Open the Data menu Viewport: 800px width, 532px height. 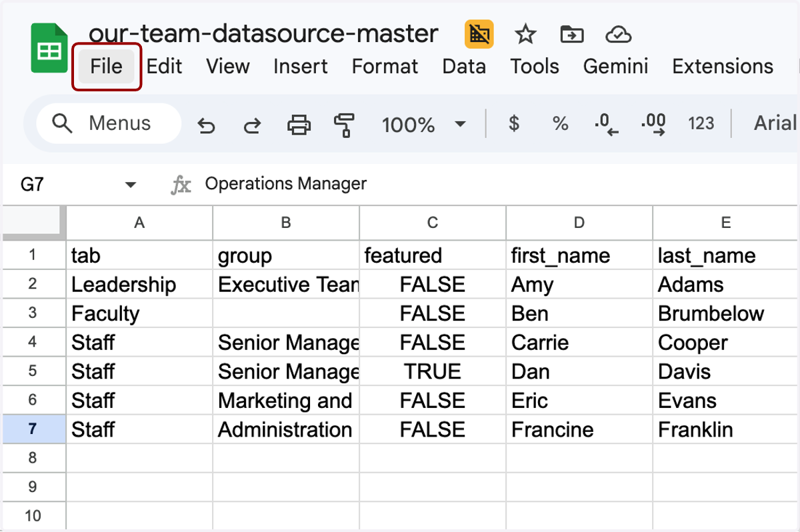click(x=464, y=67)
